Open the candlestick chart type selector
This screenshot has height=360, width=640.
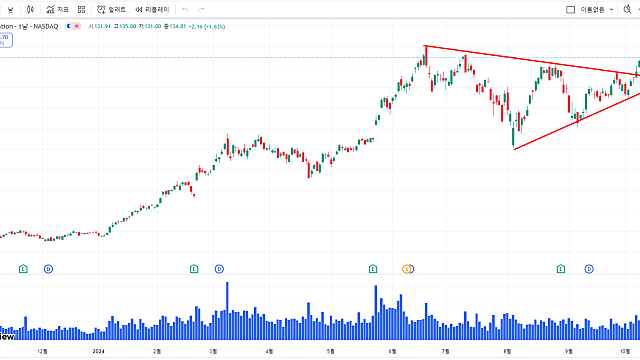30,9
